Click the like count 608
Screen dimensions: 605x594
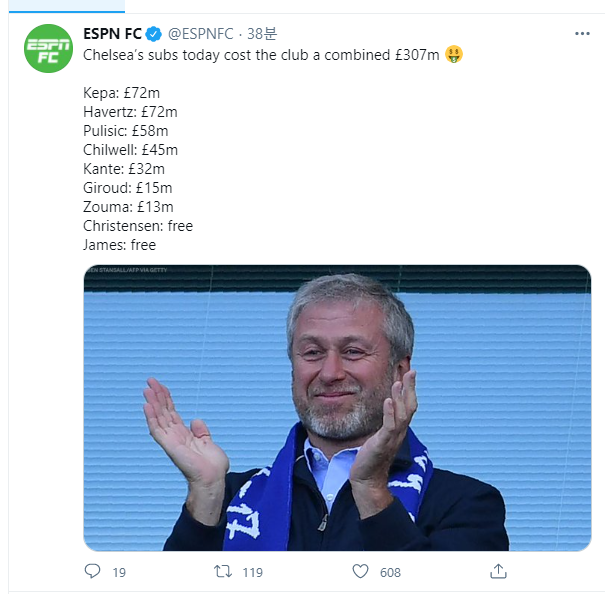[390, 572]
